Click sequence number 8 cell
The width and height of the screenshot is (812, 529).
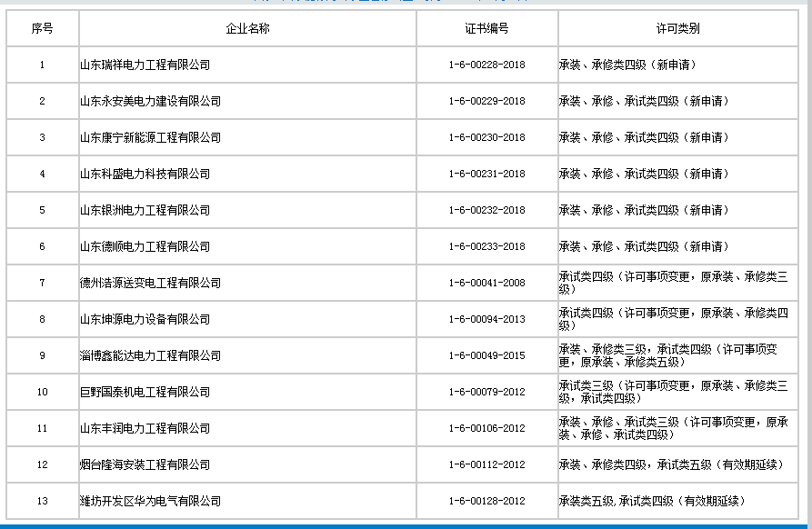point(43,319)
